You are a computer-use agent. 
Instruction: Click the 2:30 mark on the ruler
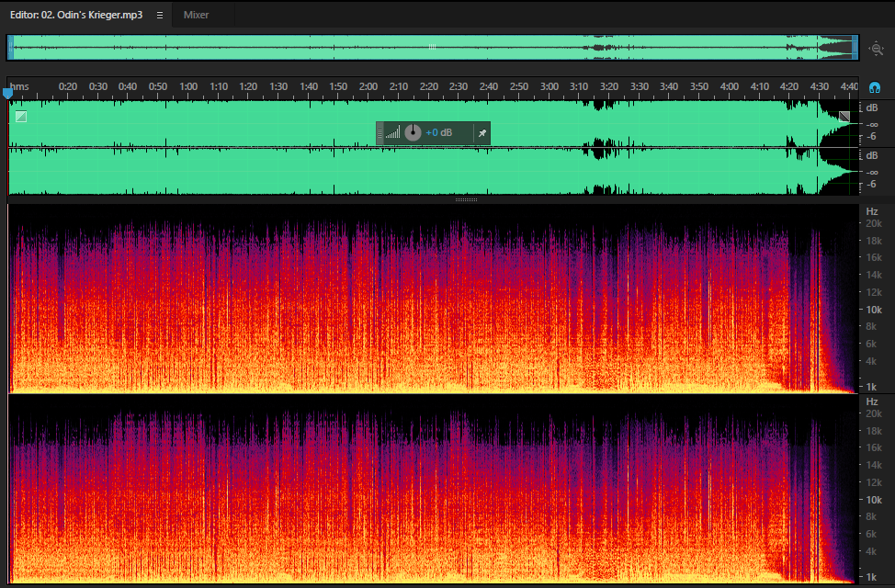(459, 86)
